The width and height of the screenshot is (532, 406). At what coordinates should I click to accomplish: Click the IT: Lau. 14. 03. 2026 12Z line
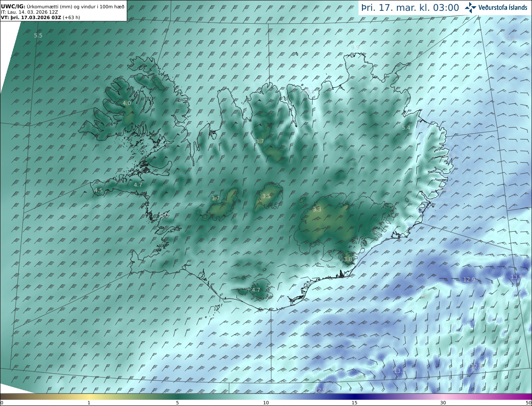30,12
